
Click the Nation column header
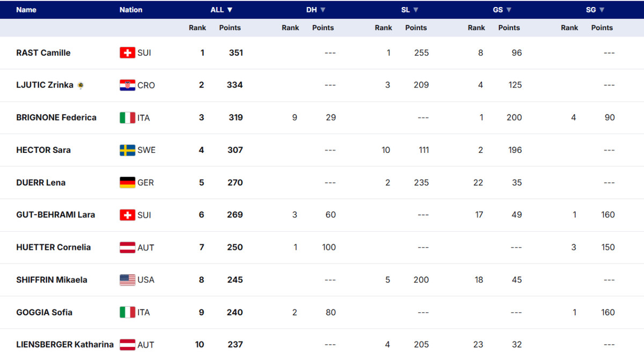(131, 10)
